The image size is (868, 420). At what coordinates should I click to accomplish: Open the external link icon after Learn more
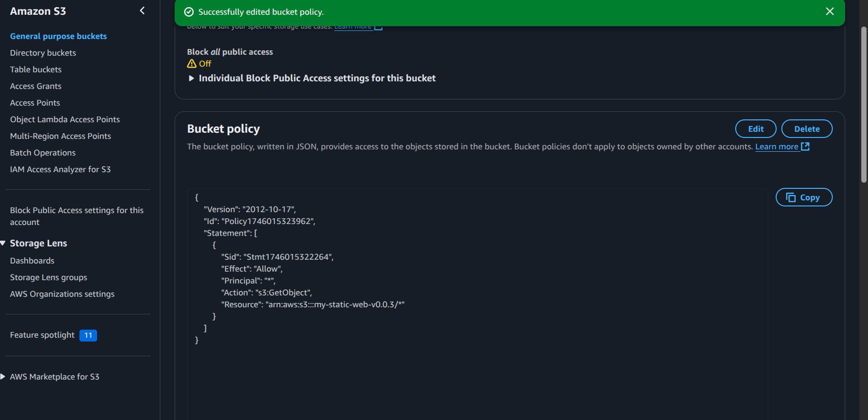pos(805,147)
